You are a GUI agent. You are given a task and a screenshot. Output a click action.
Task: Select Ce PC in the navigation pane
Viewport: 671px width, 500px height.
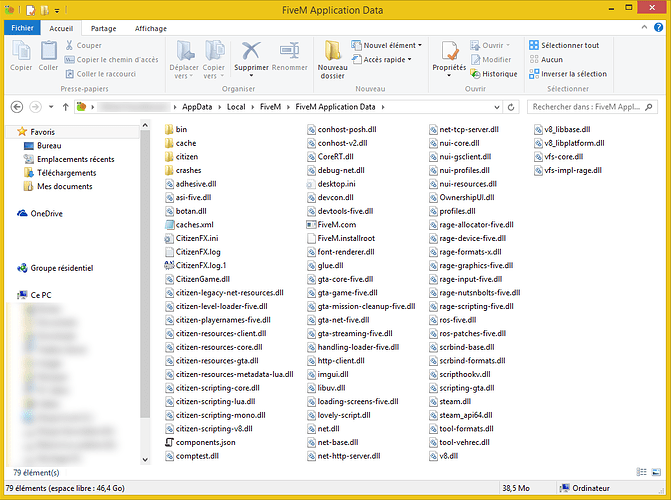[34, 295]
